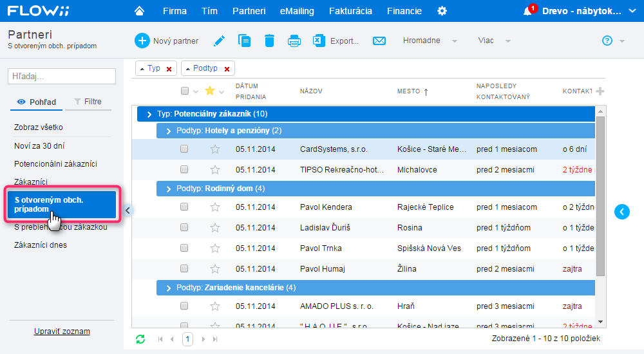Check the TIPSO Rekreačno-hot... row checkbox
This screenshot has width=644, height=354.
184,169
